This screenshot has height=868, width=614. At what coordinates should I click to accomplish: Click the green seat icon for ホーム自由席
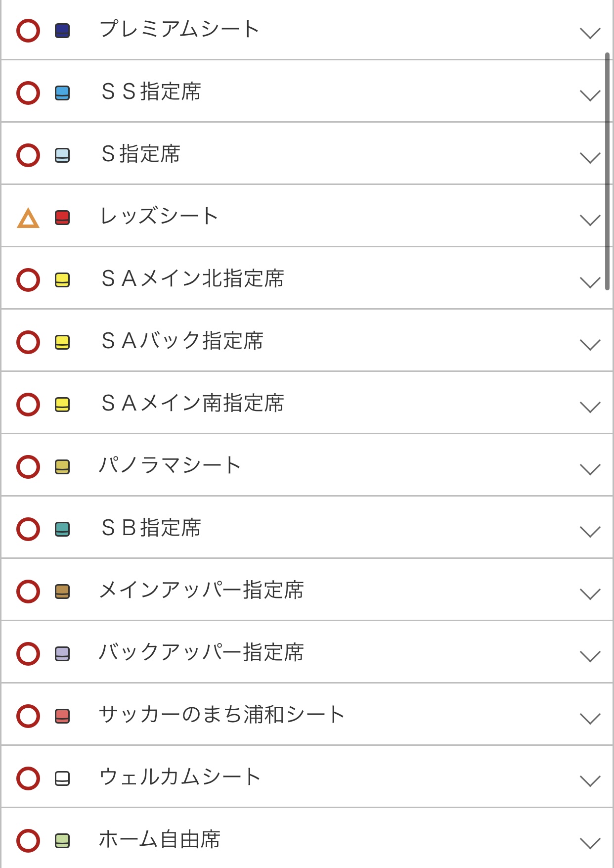[62, 841]
